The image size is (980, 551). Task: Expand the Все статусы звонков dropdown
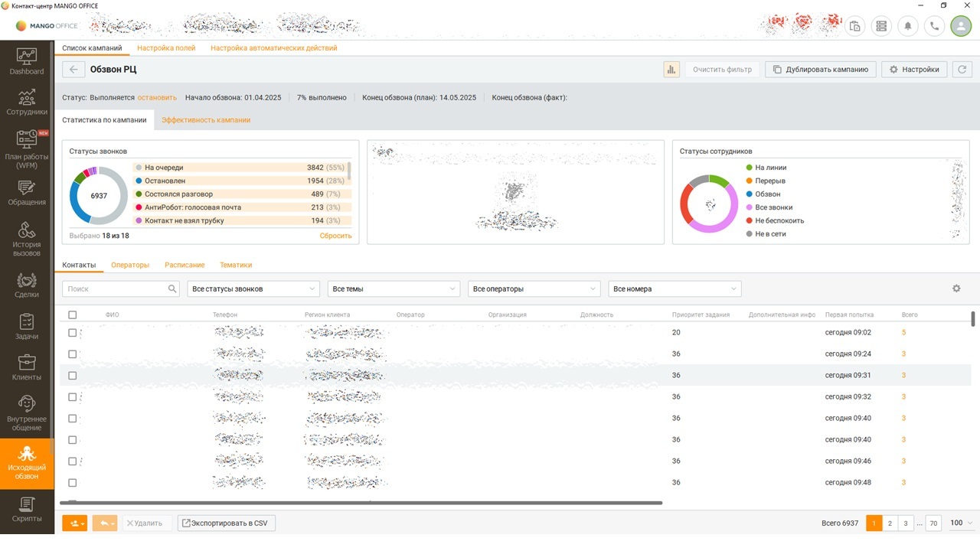[x=253, y=289]
